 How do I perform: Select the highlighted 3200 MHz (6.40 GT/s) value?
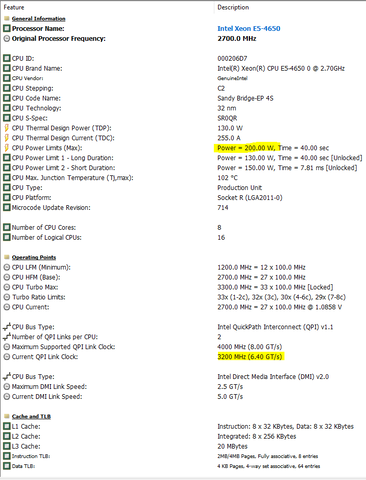point(250,357)
